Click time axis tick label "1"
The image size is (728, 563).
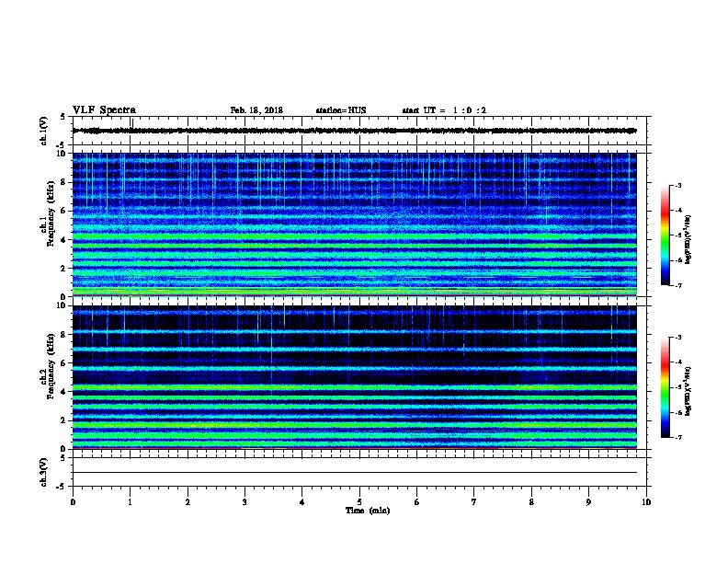pos(130,502)
